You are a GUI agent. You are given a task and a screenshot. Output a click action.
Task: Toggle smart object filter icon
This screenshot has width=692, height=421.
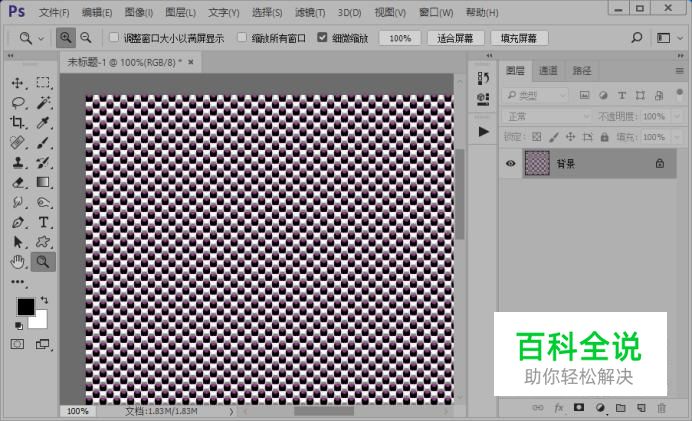659,95
